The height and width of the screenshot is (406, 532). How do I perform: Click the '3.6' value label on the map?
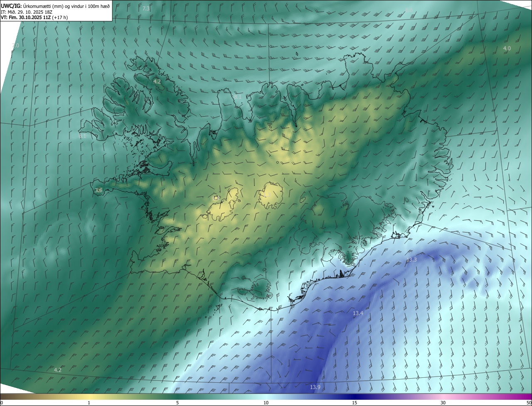(x=99, y=190)
